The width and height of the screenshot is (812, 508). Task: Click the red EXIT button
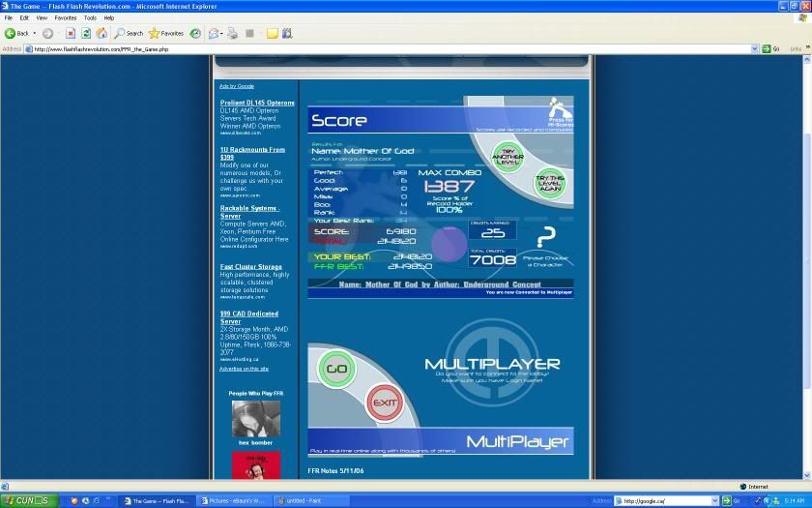coord(385,402)
